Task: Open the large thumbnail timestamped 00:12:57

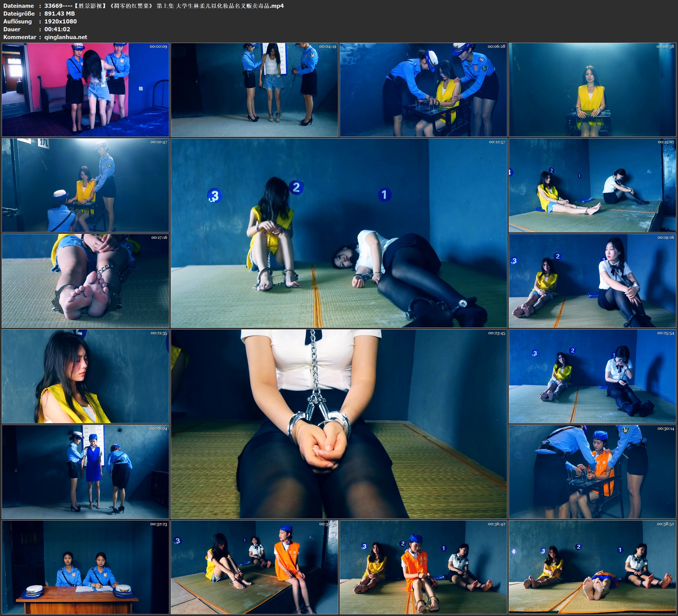Action: coord(339,233)
